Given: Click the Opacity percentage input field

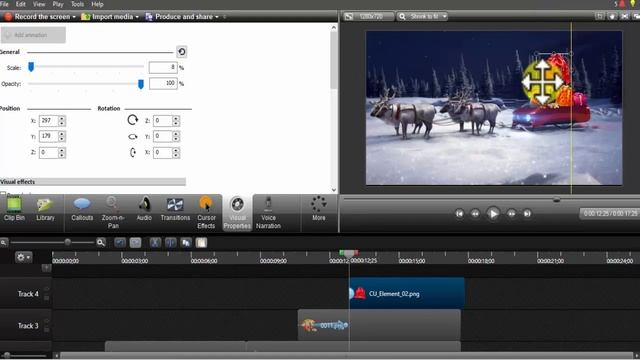Looking at the screenshot, I should click(163, 84).
